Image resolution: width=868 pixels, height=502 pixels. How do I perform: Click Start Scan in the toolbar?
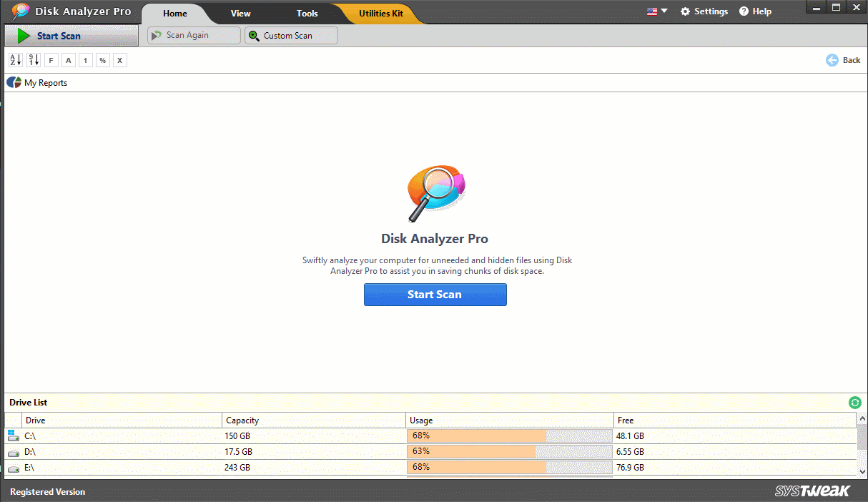[71, 36]
